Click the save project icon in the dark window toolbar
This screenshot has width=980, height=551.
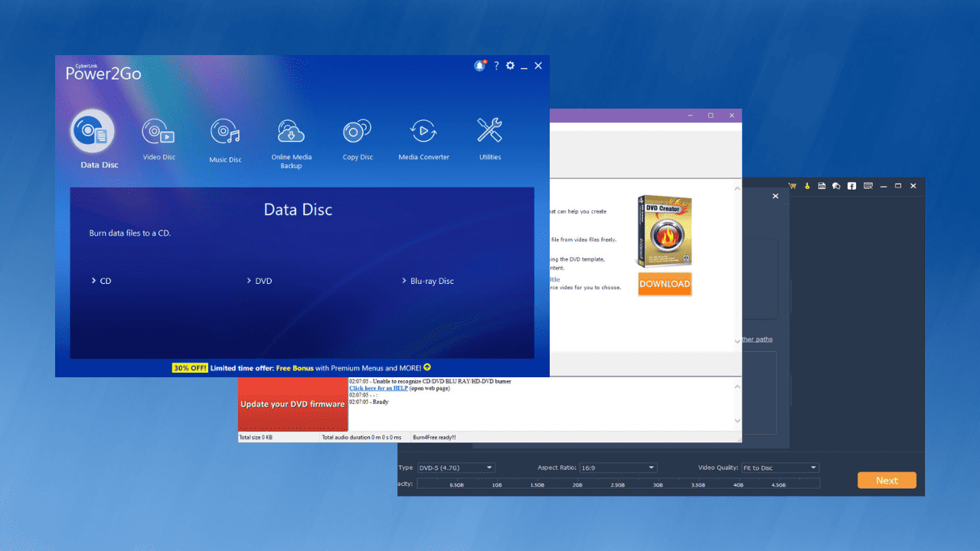click(822, 185)
